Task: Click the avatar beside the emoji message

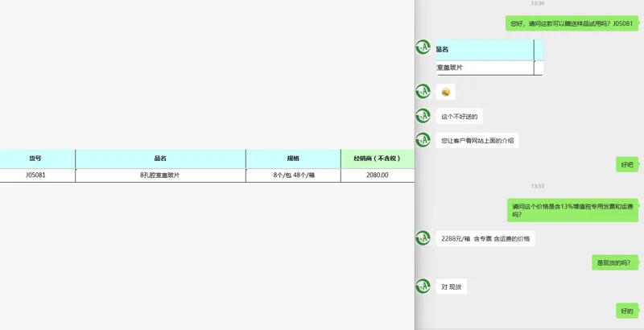Action: (x=423, y=91)
